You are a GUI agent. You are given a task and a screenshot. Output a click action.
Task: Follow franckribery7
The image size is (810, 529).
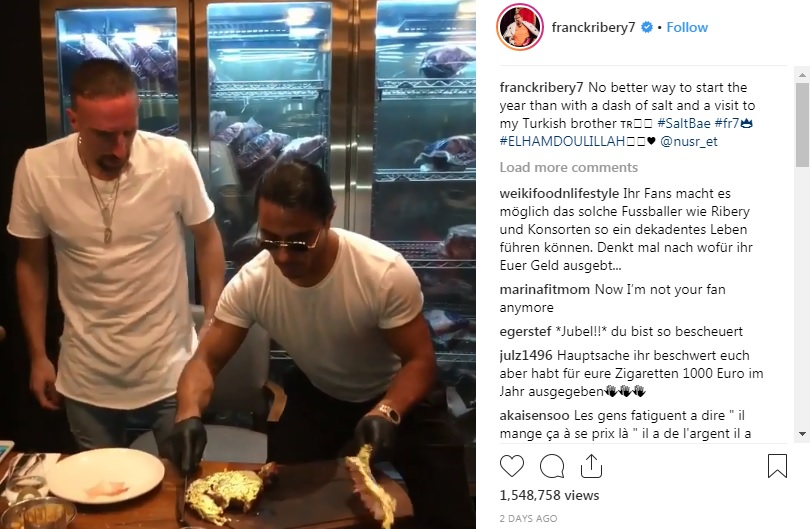pyautogui.click(x=687, y=27)
